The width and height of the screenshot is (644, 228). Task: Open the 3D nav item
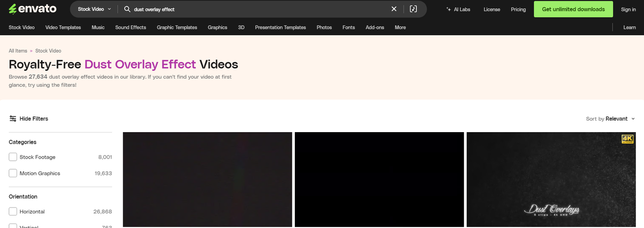[241, 28]
